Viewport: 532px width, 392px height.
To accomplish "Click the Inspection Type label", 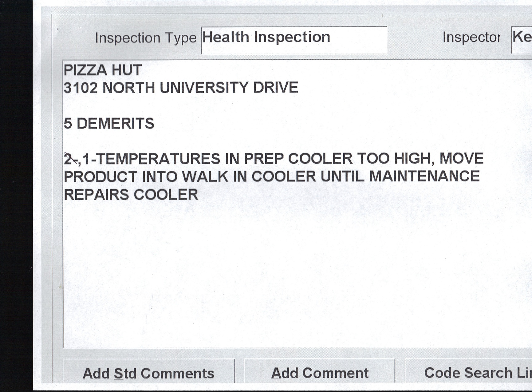I will click(145, 38).
